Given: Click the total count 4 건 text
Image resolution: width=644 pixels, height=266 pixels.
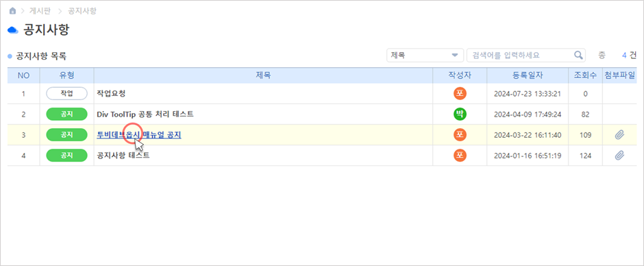Looking at the screenshot, I should [x=629, y=55].
